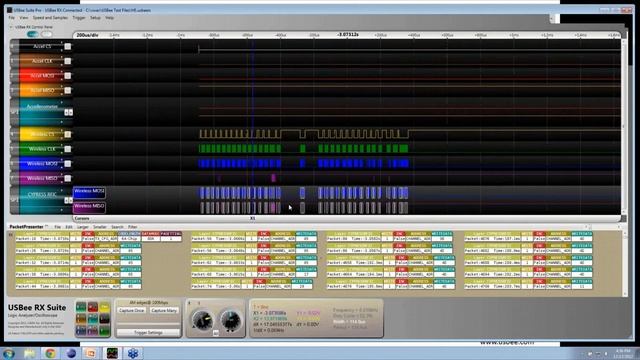Toggle the Accel CS trigger box

click(68, 47)
